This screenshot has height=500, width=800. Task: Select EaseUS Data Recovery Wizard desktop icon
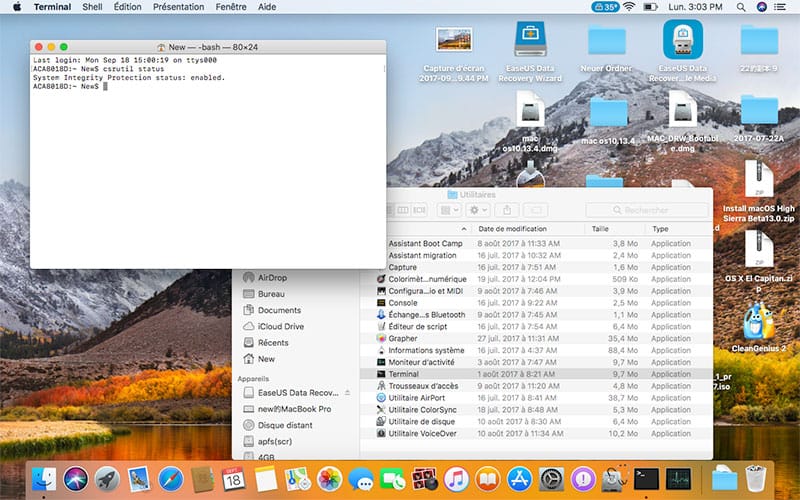530,51
